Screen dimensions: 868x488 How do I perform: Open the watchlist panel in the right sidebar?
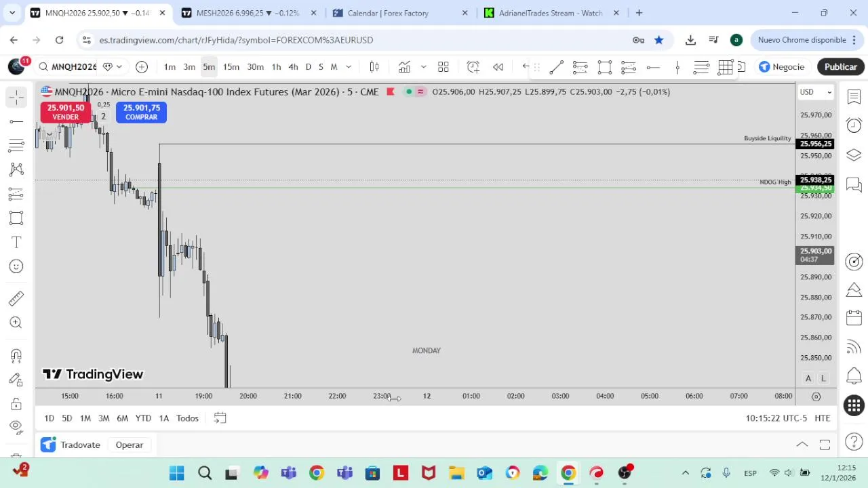854,97
